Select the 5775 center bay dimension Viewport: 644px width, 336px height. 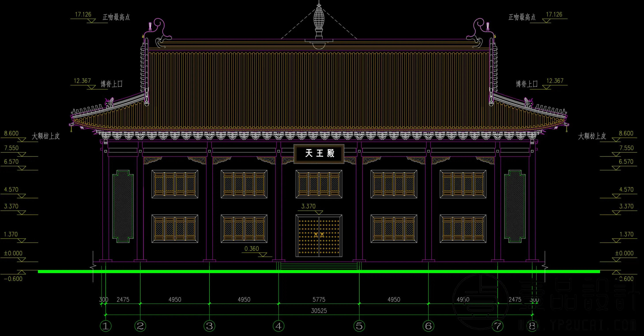point(319,299)
